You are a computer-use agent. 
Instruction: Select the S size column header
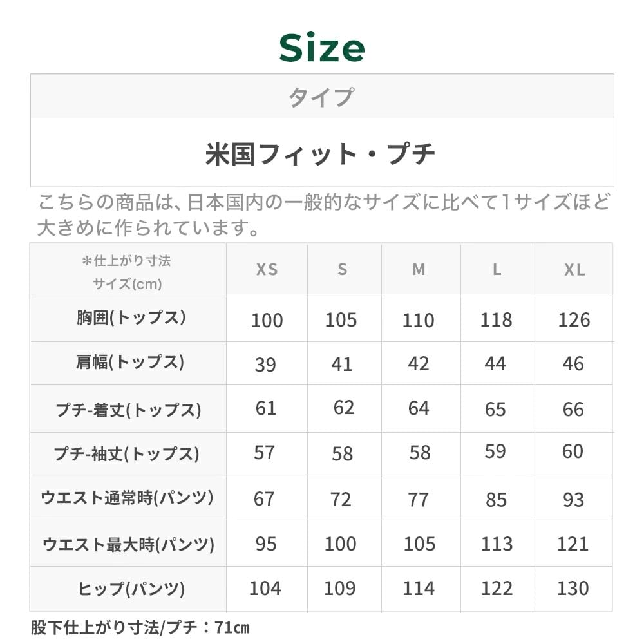coord(342,270)
